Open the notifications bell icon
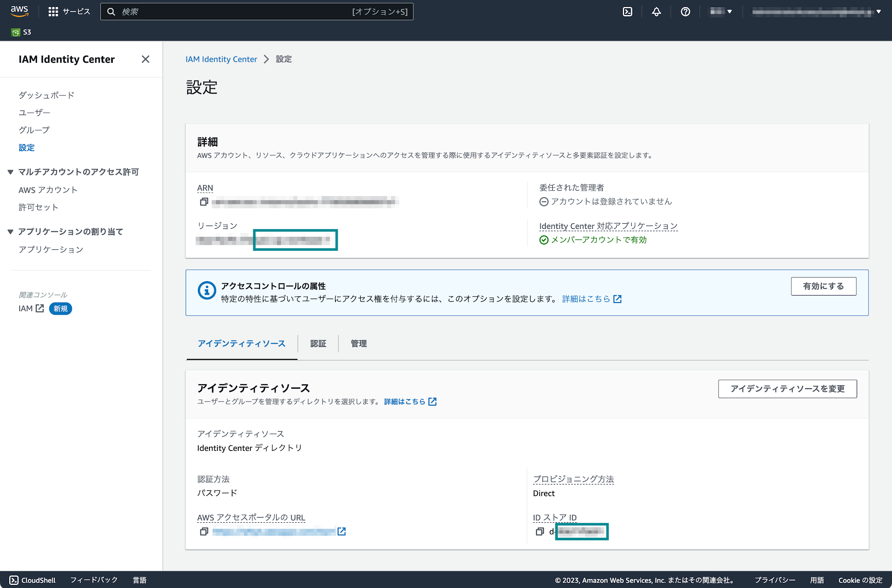 pos(656,12)
